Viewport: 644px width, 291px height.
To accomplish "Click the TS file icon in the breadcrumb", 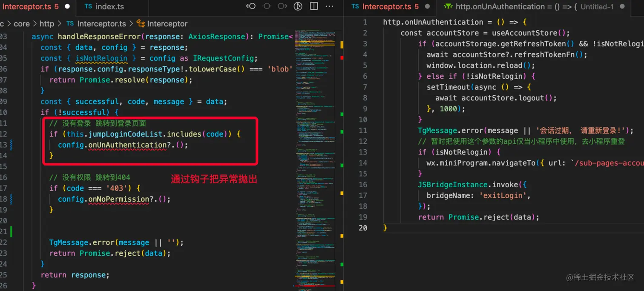I will point(70,23).
